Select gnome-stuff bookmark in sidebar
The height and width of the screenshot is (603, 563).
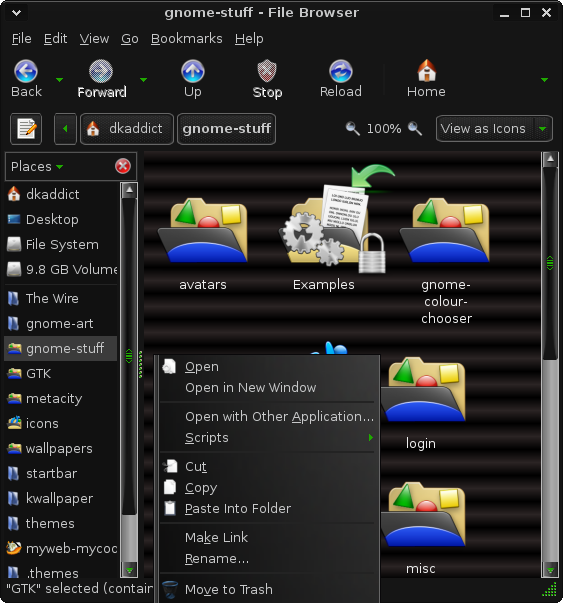pyautogui.click(x=62, y=348)
